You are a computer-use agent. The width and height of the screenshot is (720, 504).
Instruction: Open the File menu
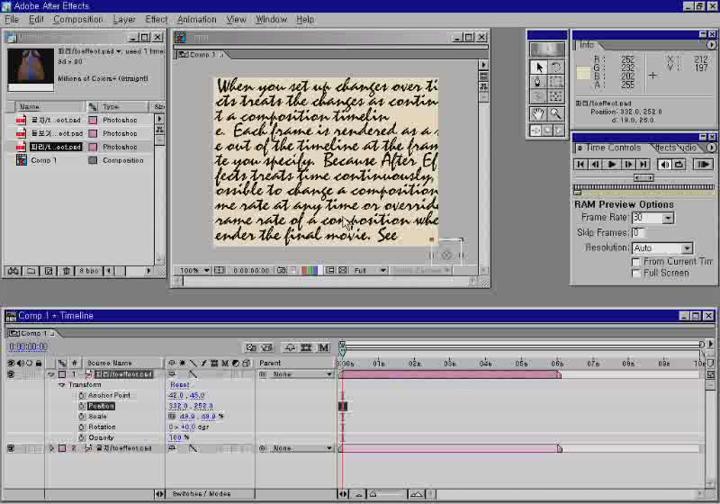tap(12, 20)
